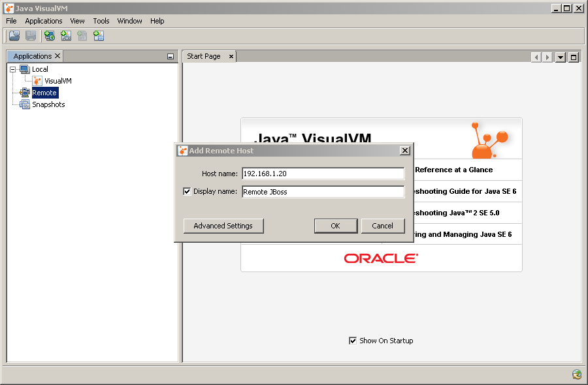This screenshot has width=588, height=385.
Task: Click Cancel in Add Remote Host dialog
Action: (x=382, y=226)
